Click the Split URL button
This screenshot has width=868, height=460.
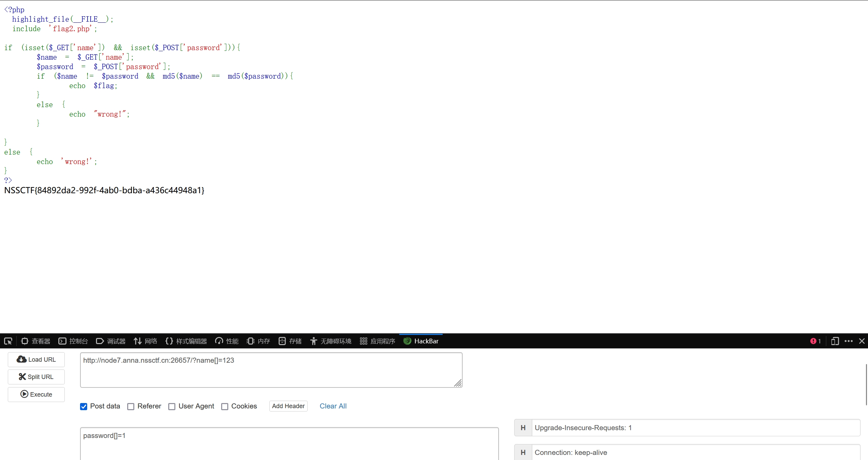(x=36, y=377)
